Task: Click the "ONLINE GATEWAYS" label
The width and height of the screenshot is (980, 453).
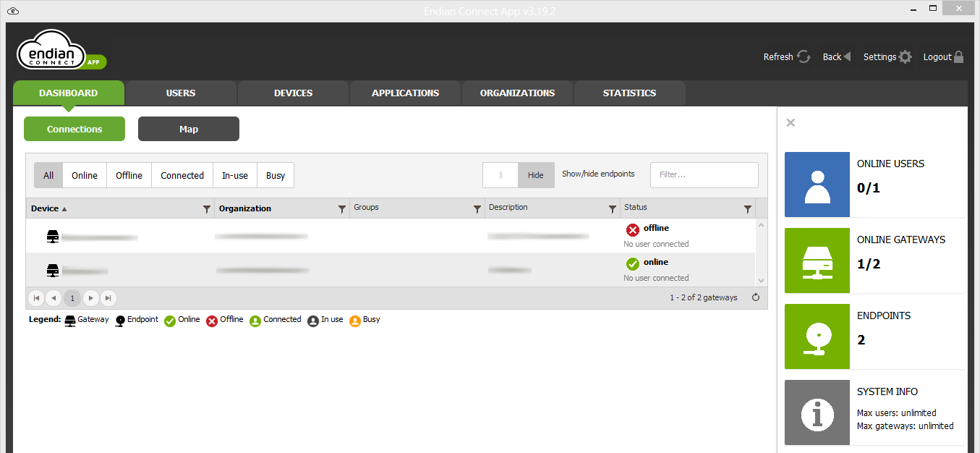Action: [x=901, y=240]
